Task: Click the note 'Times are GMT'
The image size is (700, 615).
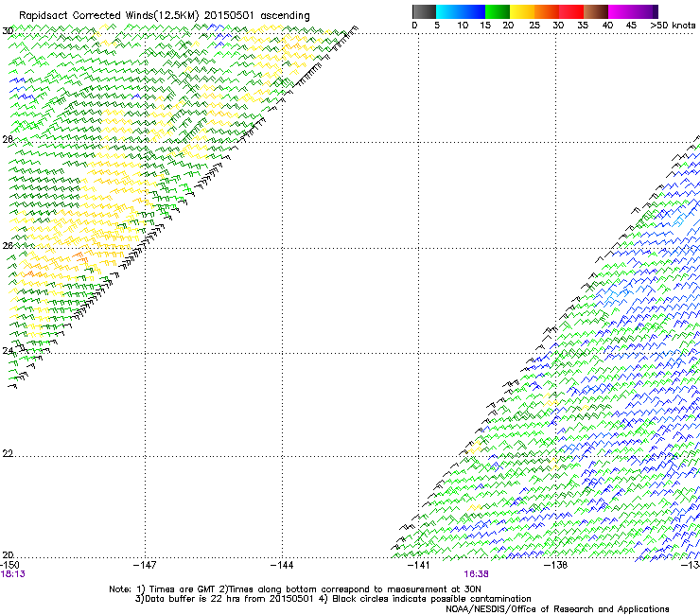Action: [183, 589]
